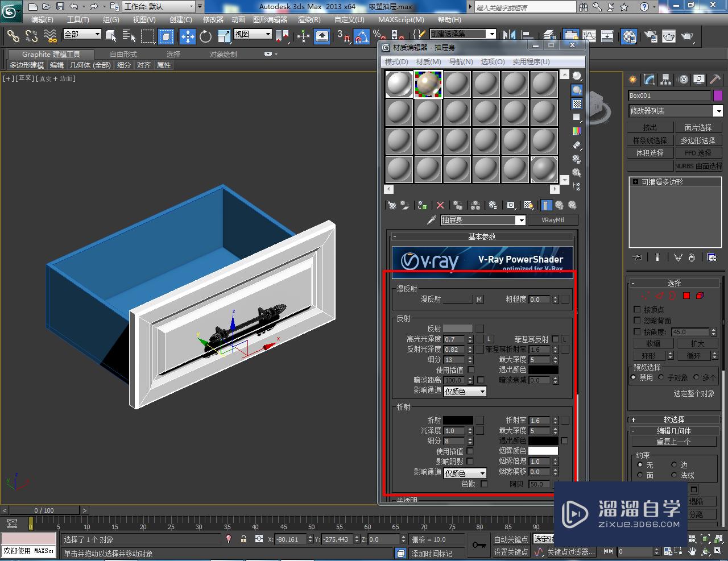Switch to Freeform ribbon tab
The height and width of the screenshot is (561, 728).
(123, 54)
